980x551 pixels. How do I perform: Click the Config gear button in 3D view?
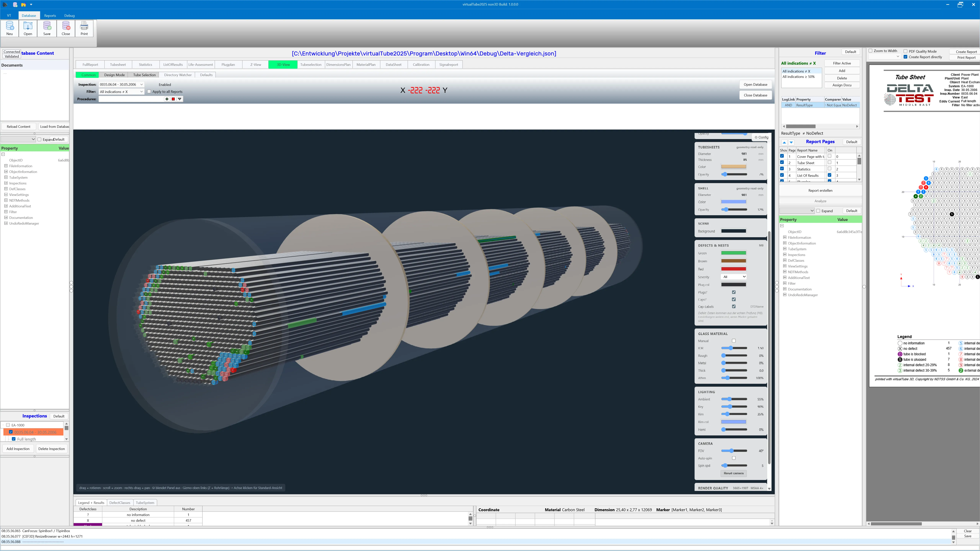(762, 137)
